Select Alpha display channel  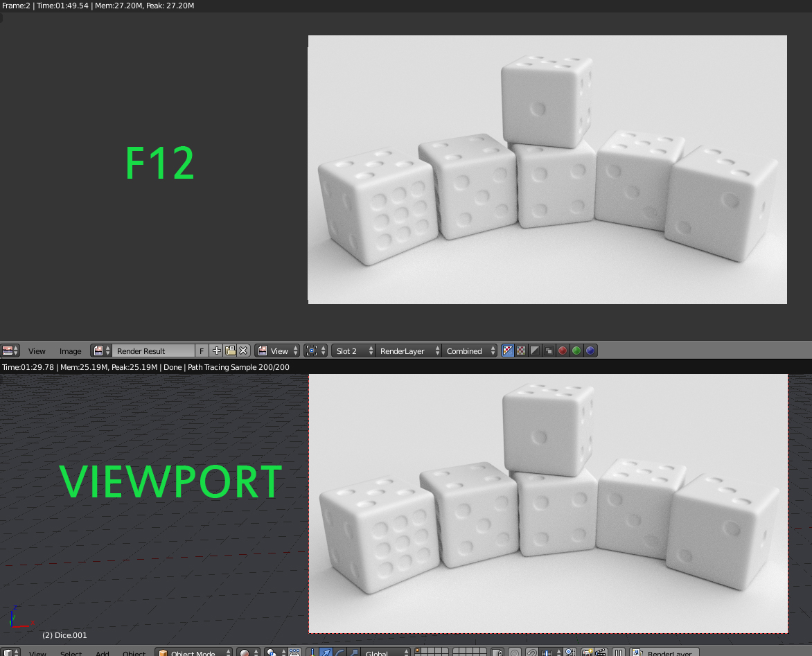(535, 351)
